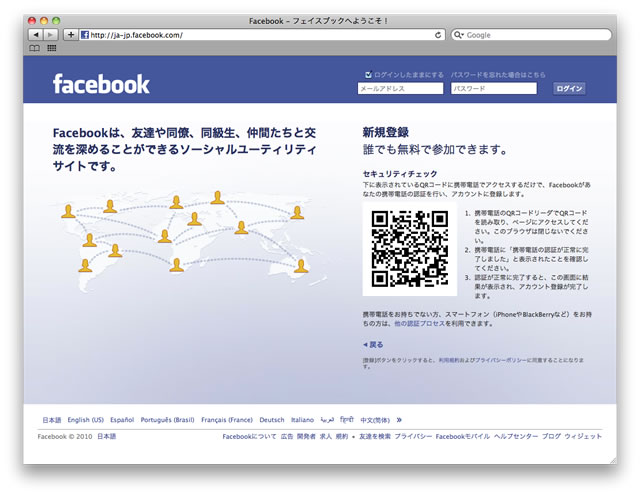Click Safari forward arrow button
This screenshot has width=640, height=496.
tap(51, 35)
